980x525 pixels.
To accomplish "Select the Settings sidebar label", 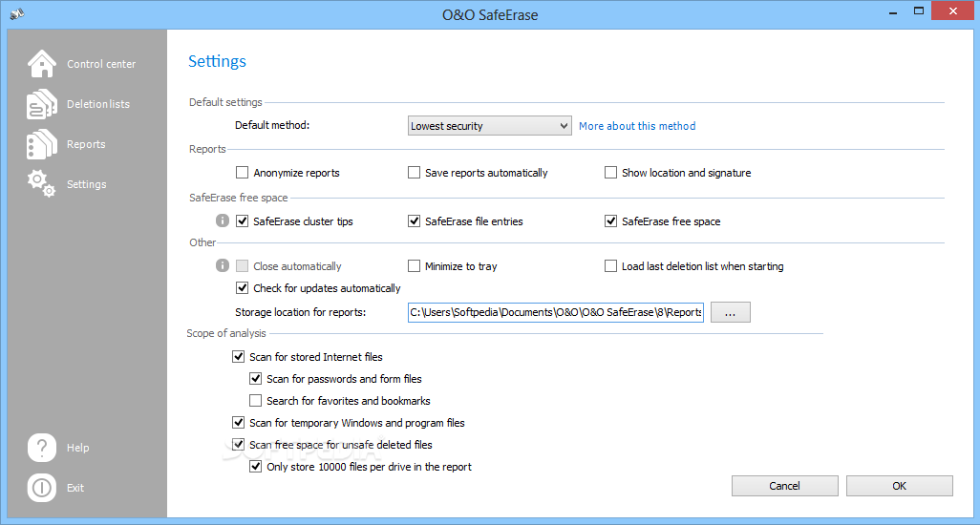I will pyautogui.click(x=86, y=184).
